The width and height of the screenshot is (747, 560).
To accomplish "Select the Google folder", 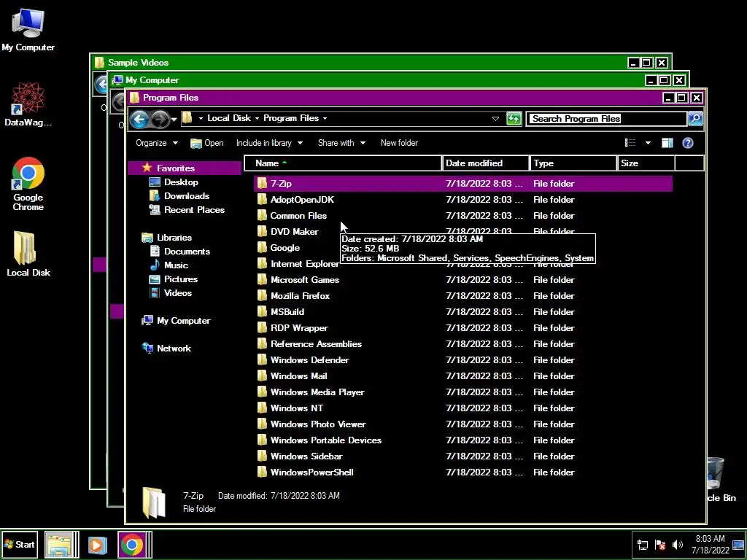I will coord(285,248).
